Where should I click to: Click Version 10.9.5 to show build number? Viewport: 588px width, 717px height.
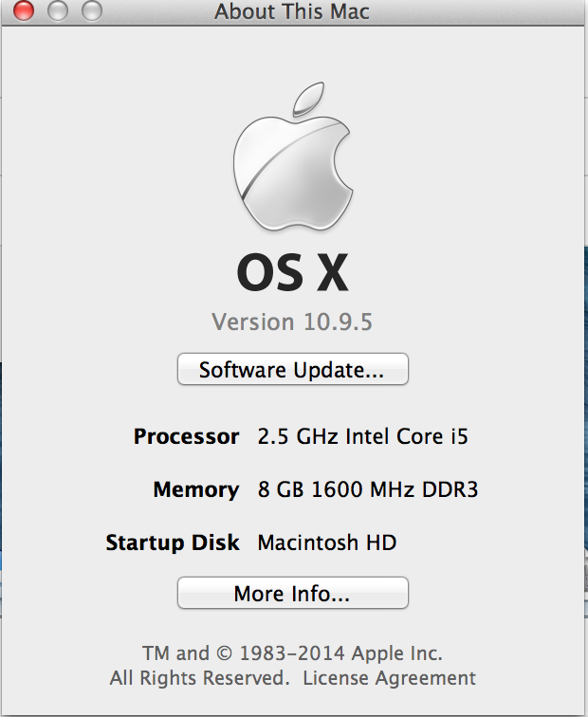tap(292, 322)
